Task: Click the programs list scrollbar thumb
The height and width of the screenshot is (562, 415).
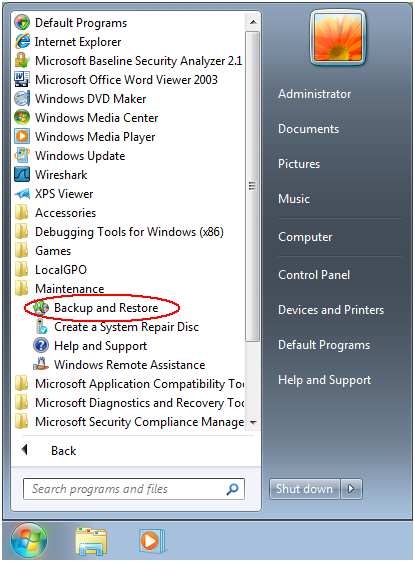Action: click(x=253, y=186)
